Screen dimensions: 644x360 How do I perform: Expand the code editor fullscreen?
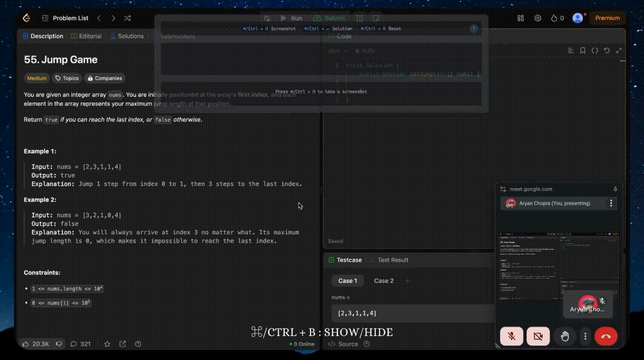point(619,50)
